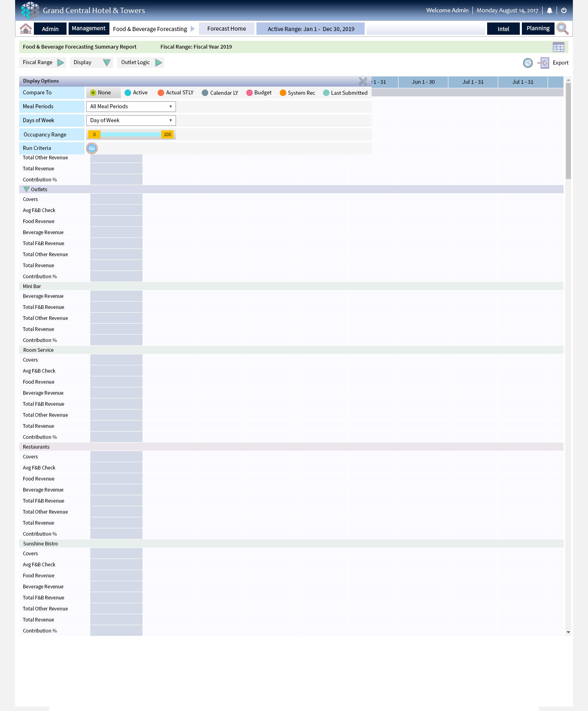Choose Budget as the compare option
The width and height of the screenshot is (588, 711).
[249, 93]
